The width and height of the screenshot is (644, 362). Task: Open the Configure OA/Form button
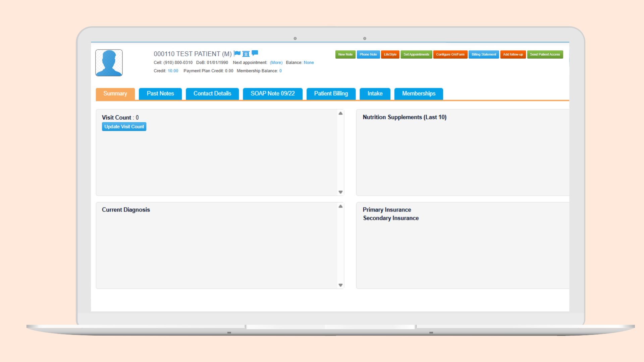[450, 54]
